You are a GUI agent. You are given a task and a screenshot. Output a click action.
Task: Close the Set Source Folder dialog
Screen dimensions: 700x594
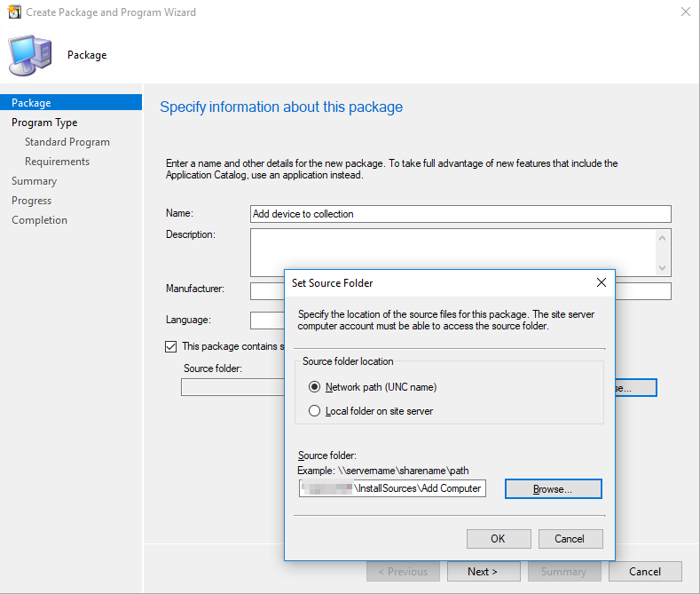click(x=601, y=282)
